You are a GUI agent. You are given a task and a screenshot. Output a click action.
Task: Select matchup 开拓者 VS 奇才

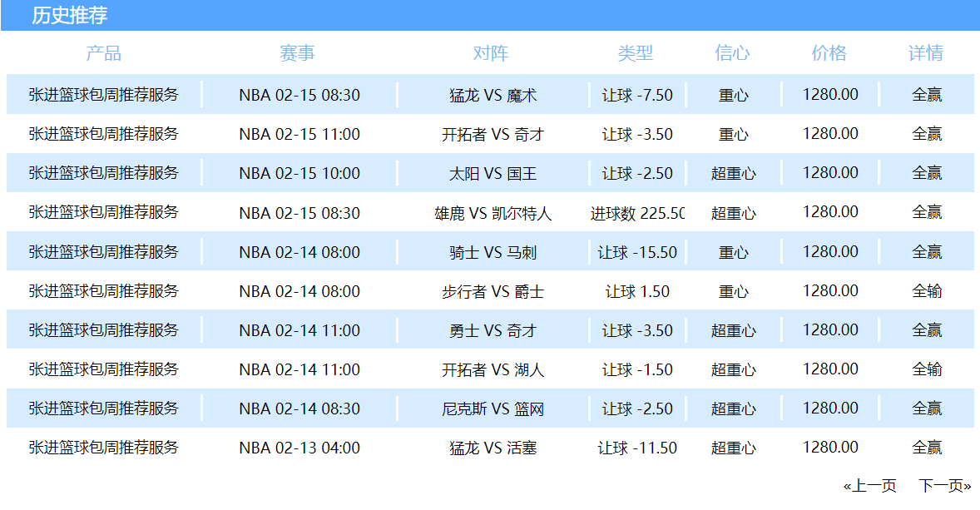coord(493,135)
